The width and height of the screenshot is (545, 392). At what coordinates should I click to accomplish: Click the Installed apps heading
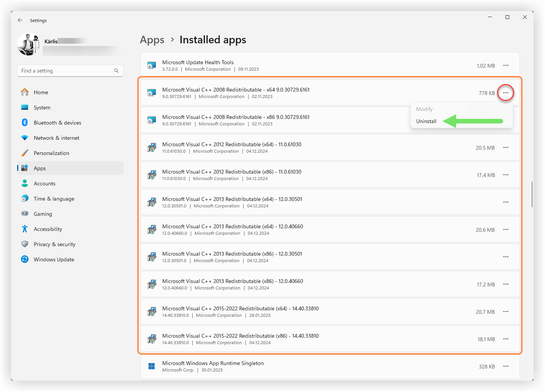pyautogui.click(x=213, y=40)
